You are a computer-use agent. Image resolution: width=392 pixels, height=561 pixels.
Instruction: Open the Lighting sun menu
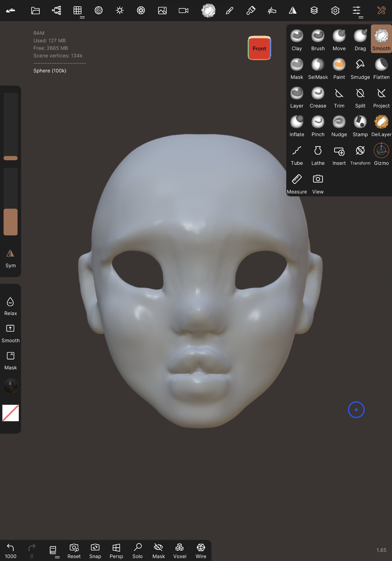[120, 10]
